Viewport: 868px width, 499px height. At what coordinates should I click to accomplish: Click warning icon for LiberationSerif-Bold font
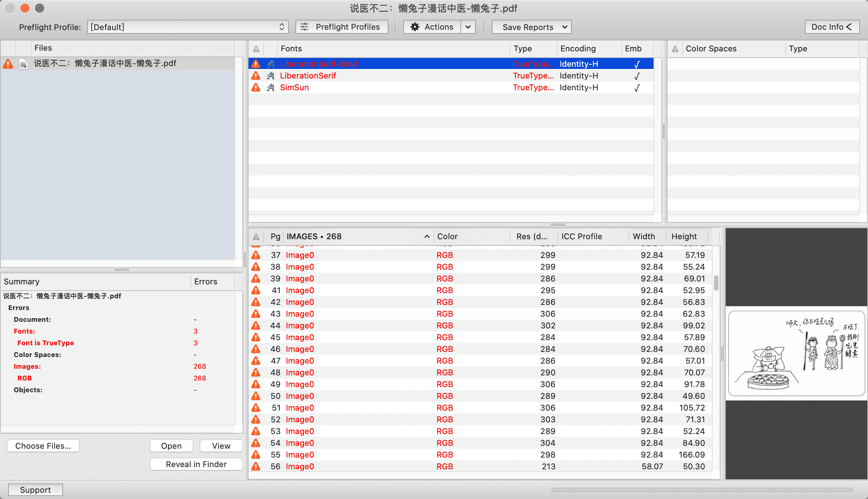pos(256,64)
